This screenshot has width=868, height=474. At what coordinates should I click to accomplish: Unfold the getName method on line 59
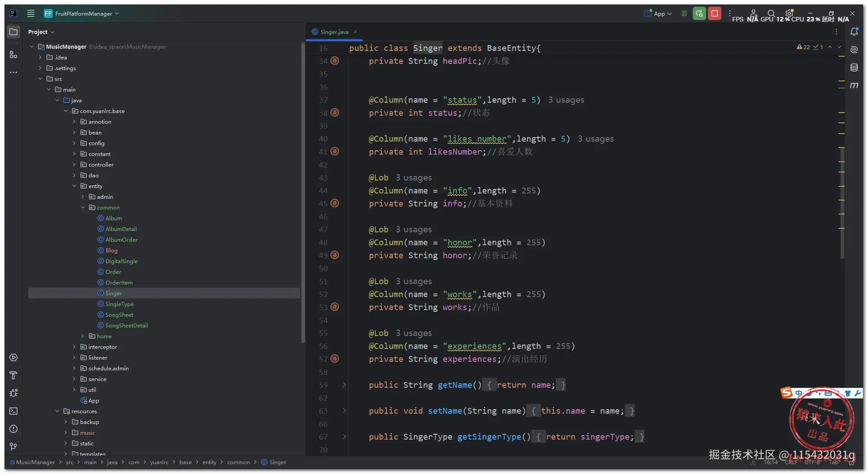344,385
